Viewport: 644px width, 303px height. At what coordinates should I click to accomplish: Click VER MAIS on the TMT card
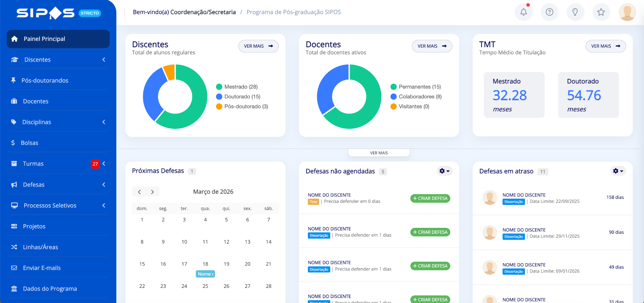click(x=606, y=46)
